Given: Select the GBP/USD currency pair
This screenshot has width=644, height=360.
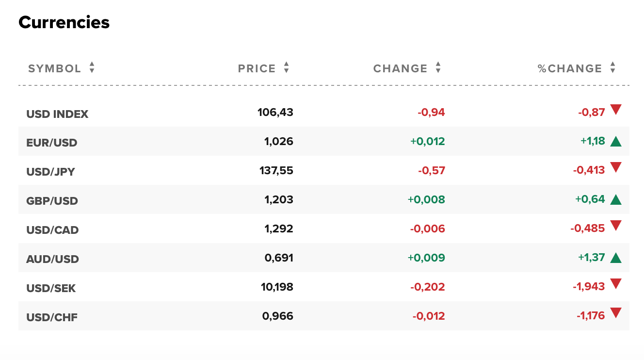Looking at the screenshot, I should (52, 200).
